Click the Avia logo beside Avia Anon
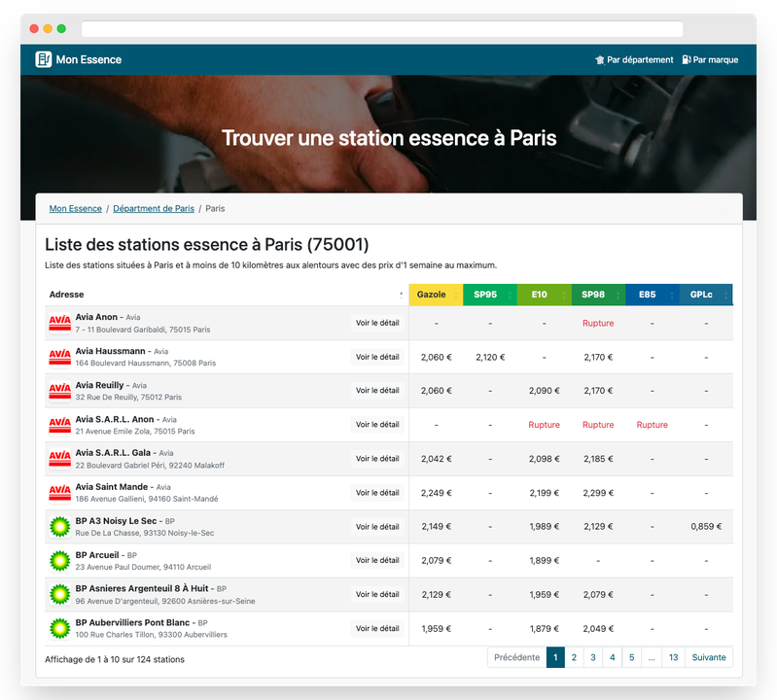This screenshot has width=777, height=700. coord(59,323)
